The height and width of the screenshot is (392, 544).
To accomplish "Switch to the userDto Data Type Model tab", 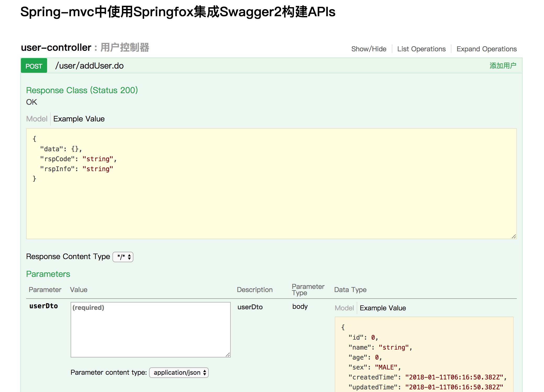I will (344, 308).
